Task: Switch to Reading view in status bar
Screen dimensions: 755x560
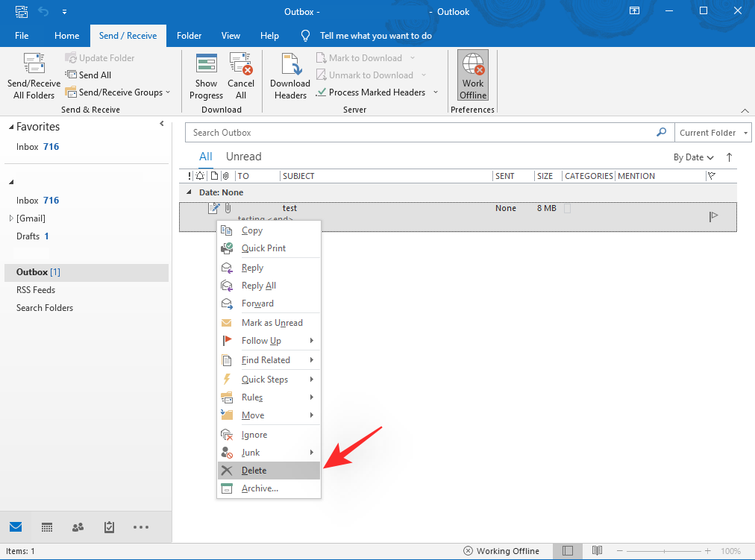Action: coord(597,551)
